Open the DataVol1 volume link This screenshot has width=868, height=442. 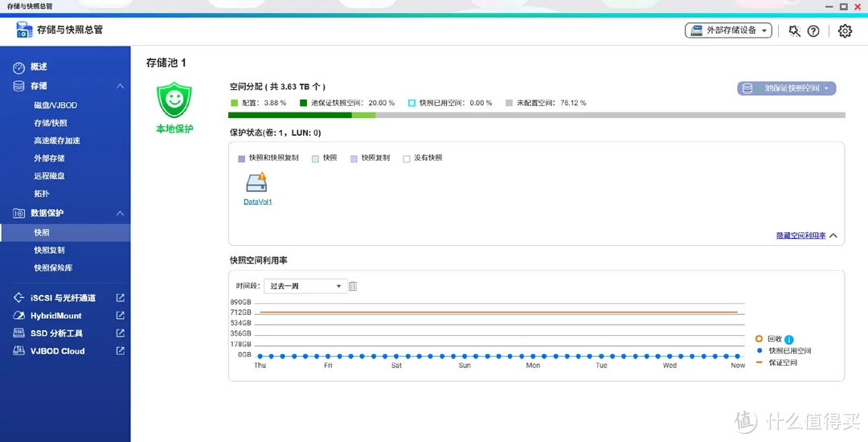pyautogui.click(x=257, y=202)
